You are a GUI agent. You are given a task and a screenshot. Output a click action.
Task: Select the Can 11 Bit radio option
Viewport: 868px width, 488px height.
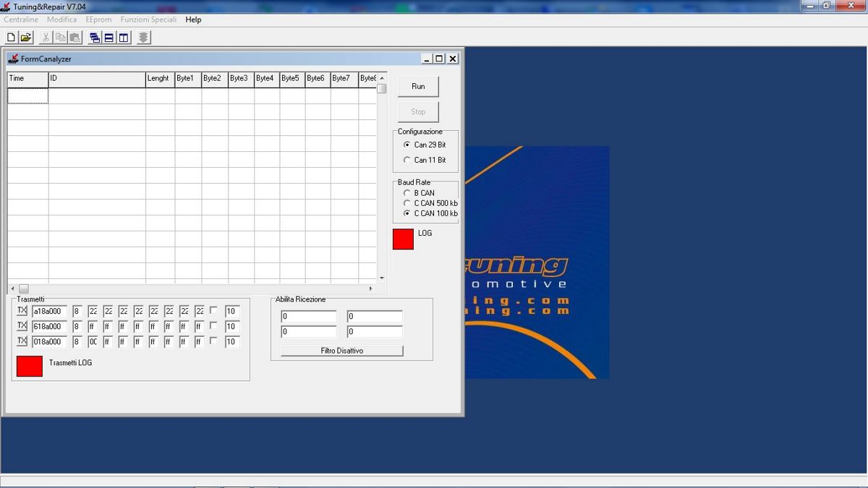[x=407, y=160]
